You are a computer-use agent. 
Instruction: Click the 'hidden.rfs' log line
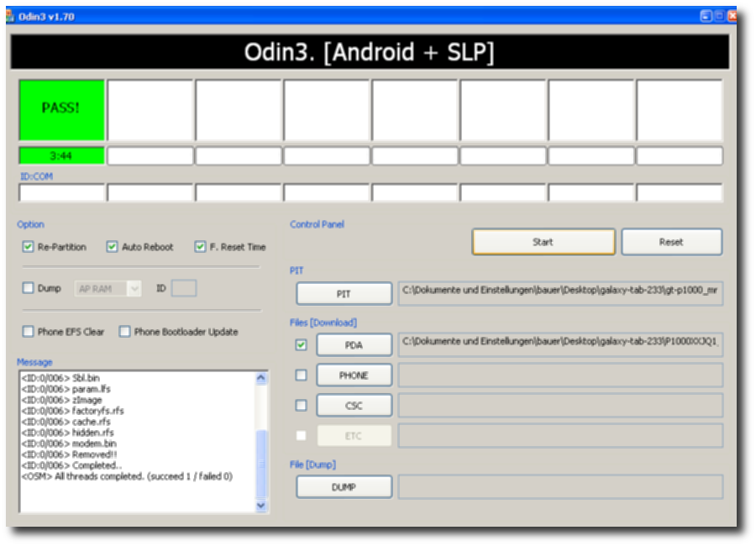click(67, 433)
